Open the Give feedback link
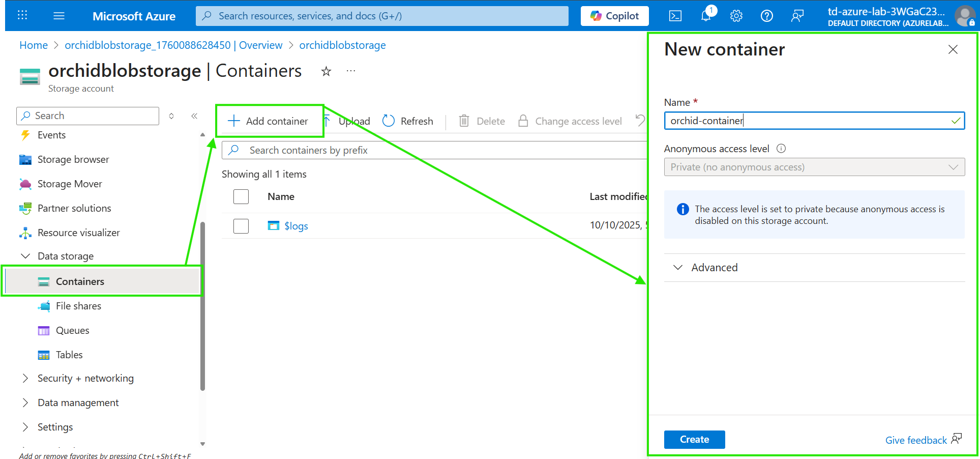The width and height of the screenshot is (980, 459). pos(916,440)
